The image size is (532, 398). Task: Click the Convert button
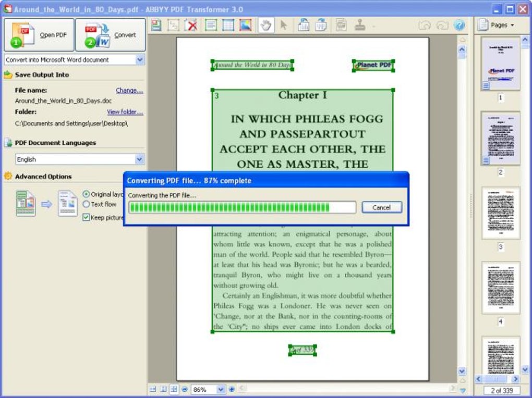coord(110,35)
